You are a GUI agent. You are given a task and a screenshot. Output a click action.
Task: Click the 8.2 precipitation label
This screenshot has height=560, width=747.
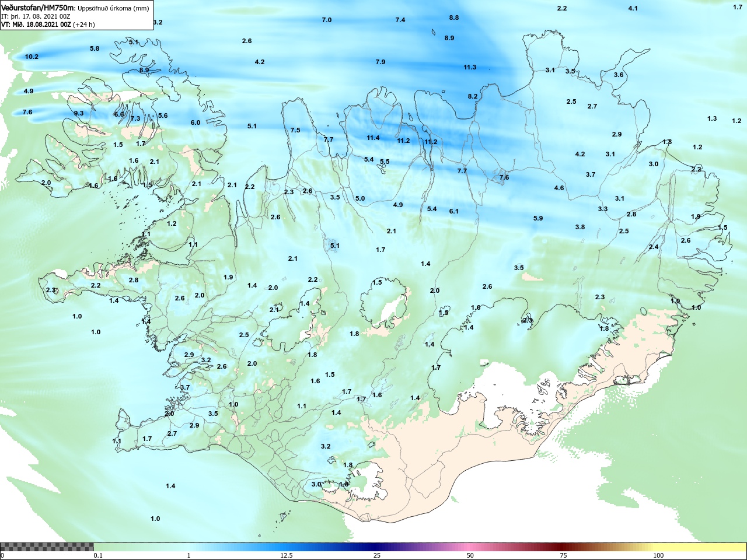(473, 96)
